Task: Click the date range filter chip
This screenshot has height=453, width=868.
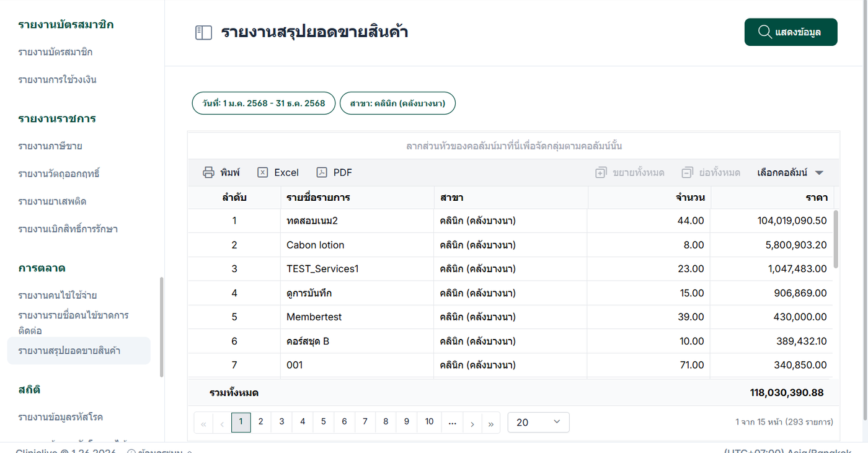Action: click(x=263, y=103)
